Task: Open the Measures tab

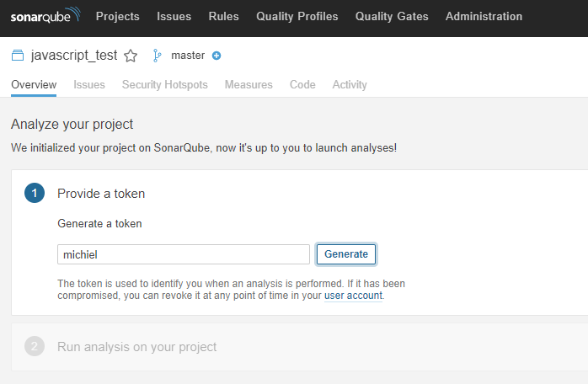Action: pyautogui.click(x=249, y=85)
